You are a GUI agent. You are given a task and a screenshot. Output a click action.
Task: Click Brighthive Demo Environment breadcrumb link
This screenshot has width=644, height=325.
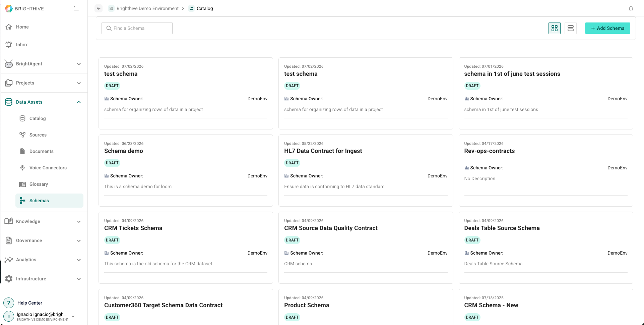coord(147,8)
